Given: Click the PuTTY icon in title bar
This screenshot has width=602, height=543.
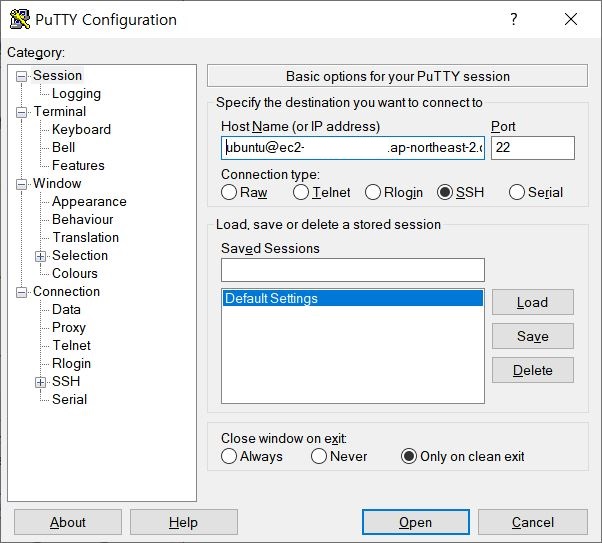Looking at the screenshot, I should [19, 20].
